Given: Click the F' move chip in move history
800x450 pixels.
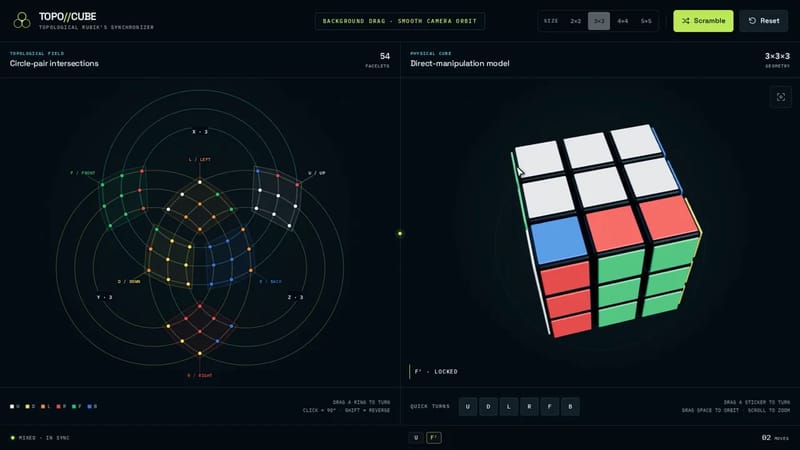Looking at the screenshot, I should click(434, 438).
